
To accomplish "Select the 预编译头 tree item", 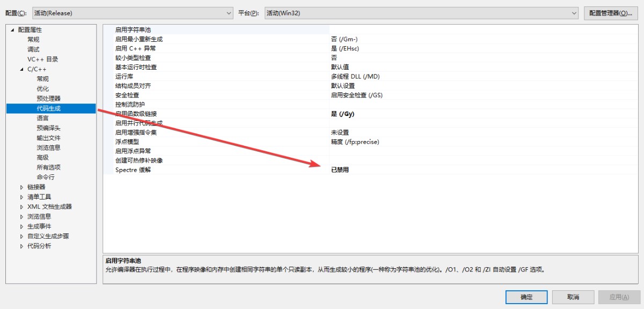I will click(49, 128).
